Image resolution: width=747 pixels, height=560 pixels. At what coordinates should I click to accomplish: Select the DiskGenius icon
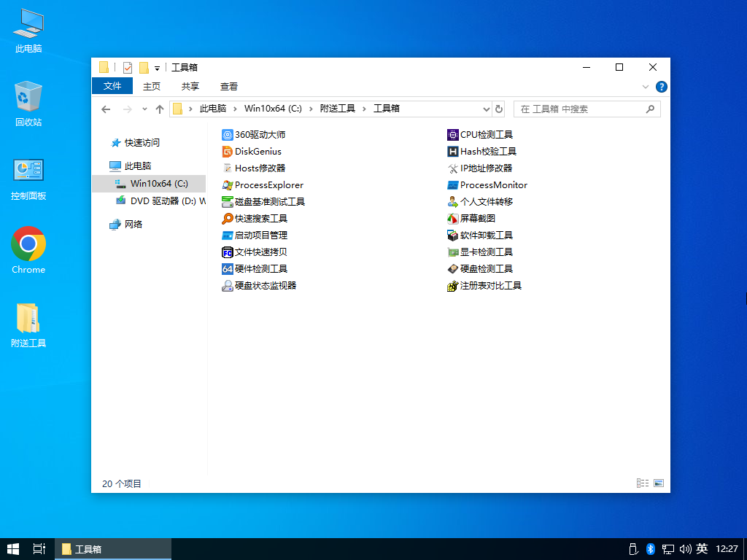[228, 152]
